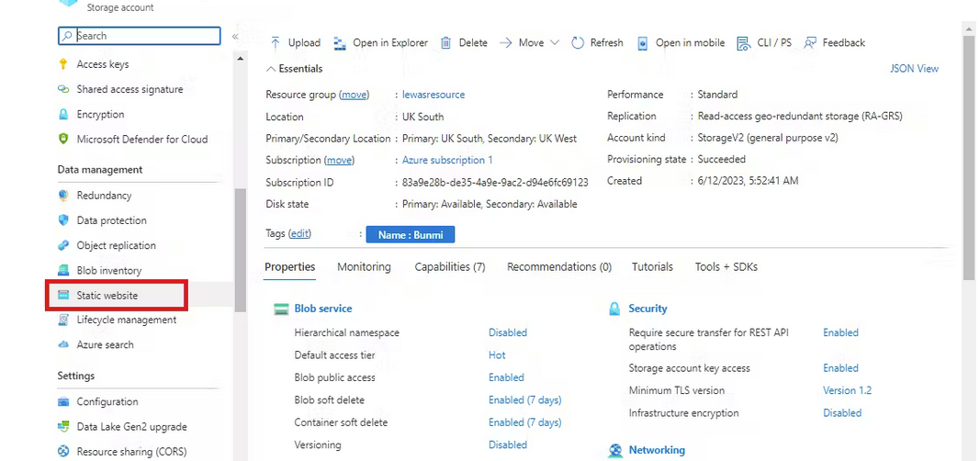Click the Upload arrow icon in toolbar
Image resolution: width=980 pixels, height=461 pixels.
pos(276,43)
